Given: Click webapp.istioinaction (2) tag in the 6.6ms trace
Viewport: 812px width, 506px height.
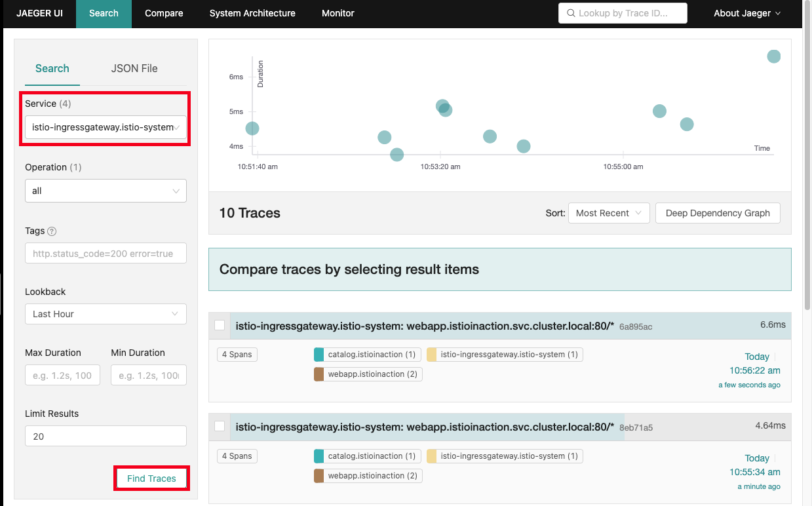Looking at the screenshot, I should (x=368, y=374).
